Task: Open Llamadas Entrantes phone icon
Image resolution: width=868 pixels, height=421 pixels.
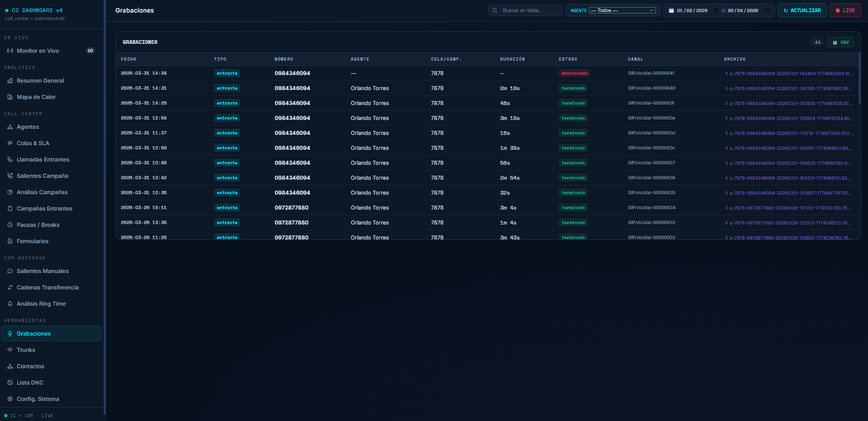Action: [x=10, y=160]
